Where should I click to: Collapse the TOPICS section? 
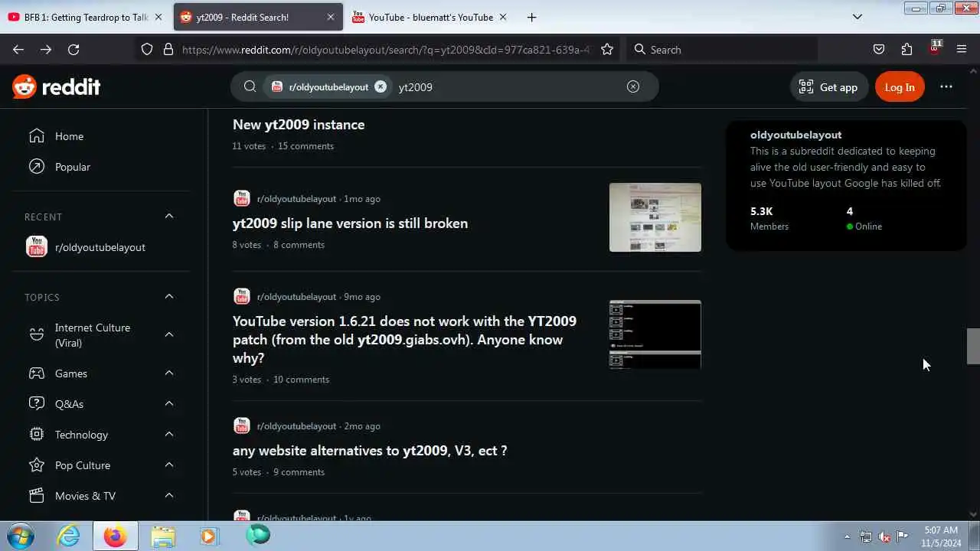[x=169, y=297]
